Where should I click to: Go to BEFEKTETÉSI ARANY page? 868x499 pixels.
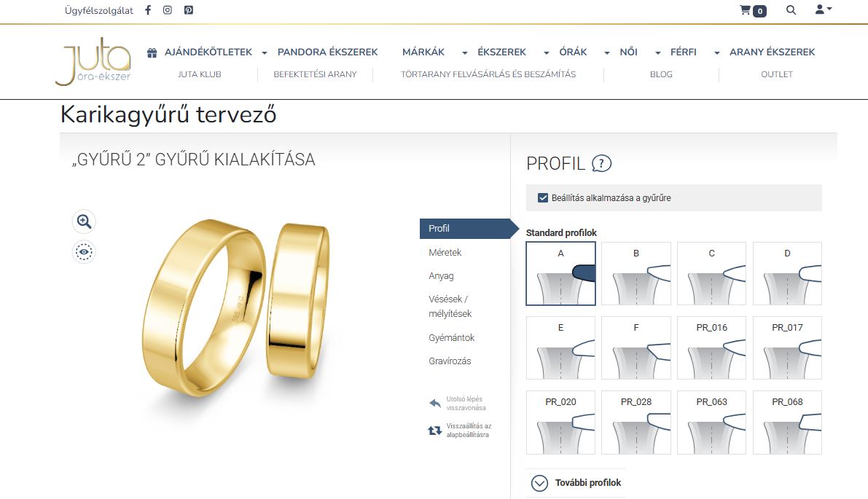[315, 74]
